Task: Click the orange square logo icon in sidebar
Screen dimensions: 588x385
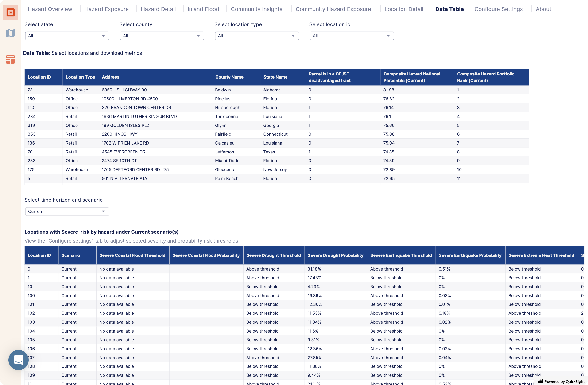Action: click(x=10, y=12)
